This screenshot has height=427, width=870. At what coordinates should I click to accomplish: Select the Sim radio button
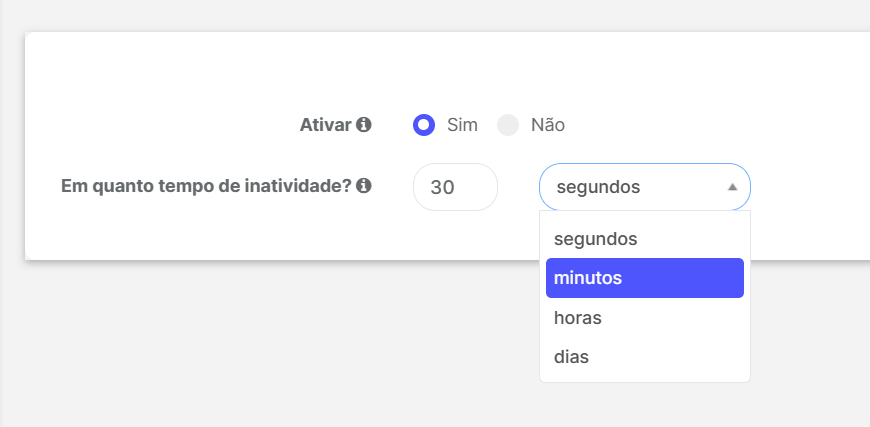424,125
